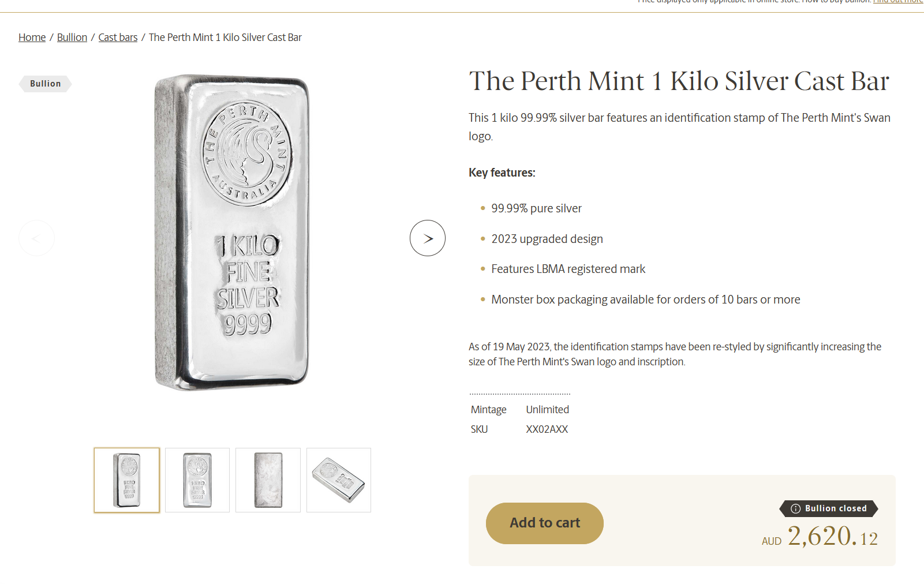Open the Home breadcrumb link
The height and width of the screenshot is (584, 924).
[32, 38]
